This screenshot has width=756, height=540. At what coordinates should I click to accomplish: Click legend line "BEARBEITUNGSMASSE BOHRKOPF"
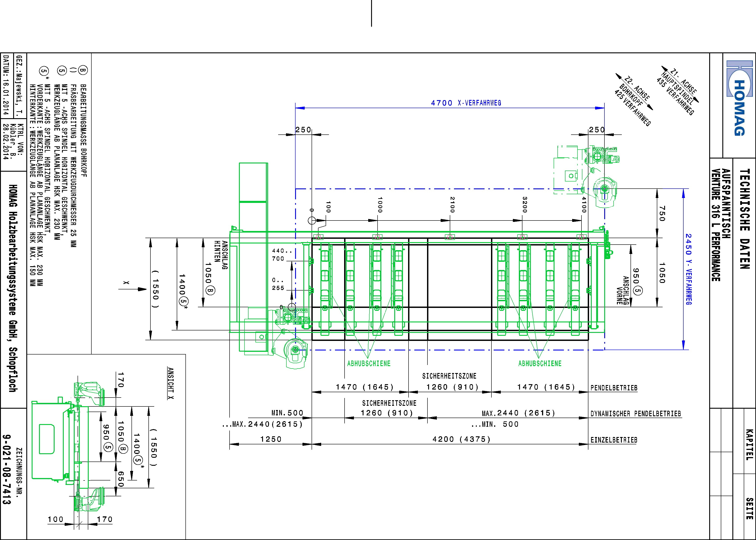(x=83, y=131)
